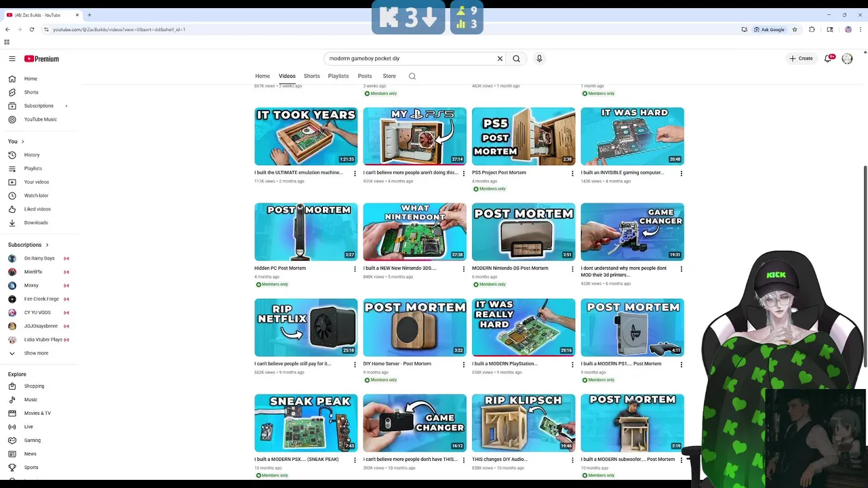The image size is (868, 488).
Task: Click the Ask Google button in address bar
Action: [770, 29]
